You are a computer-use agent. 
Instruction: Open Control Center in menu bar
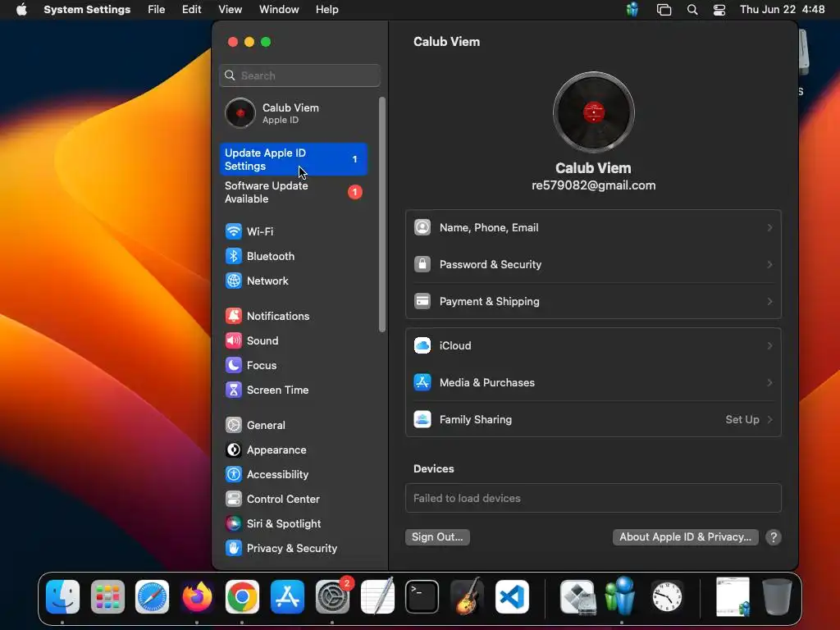tap(719, 10)
